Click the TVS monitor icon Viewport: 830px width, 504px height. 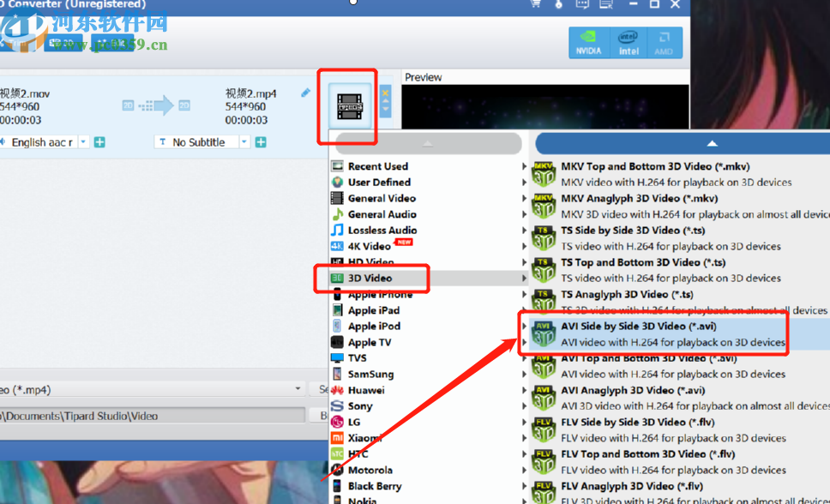(x=337, y=358)
